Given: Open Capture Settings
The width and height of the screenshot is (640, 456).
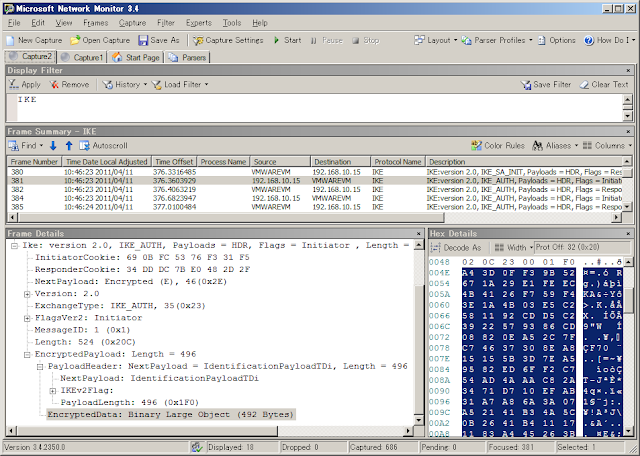Looking at the screenshot, I should pyautogui.click(x=228, y=40).
